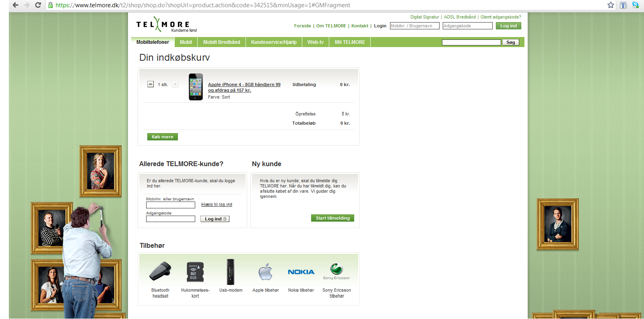Click the Køb mere button
This screenshot has height=319, width=644.
162,137
